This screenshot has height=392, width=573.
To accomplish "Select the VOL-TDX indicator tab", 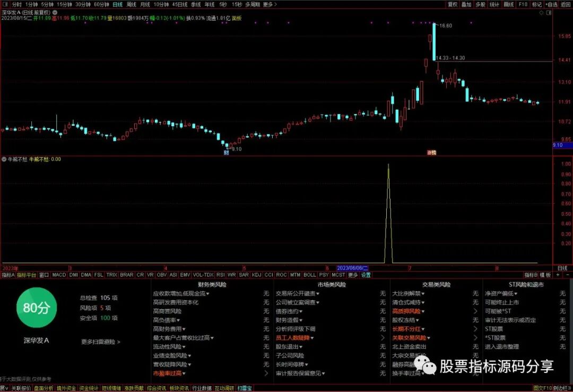I will pyautogui.click(x=203, y=275).
